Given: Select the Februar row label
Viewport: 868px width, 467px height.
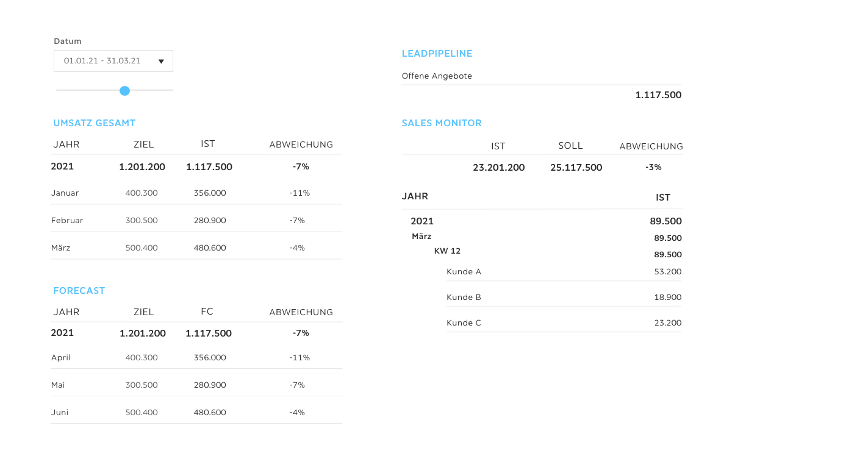Looking at the screenshot, I should (x=67, y=221).
